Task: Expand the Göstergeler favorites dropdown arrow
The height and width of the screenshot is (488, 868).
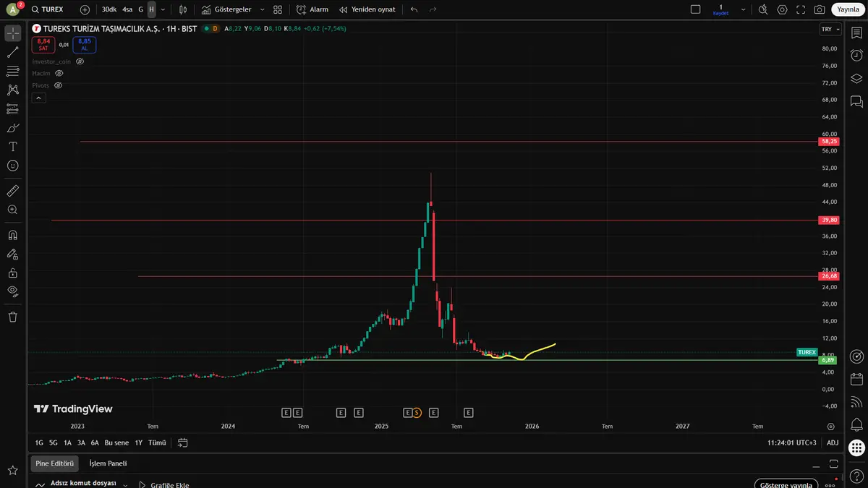Action: [262, 9]
